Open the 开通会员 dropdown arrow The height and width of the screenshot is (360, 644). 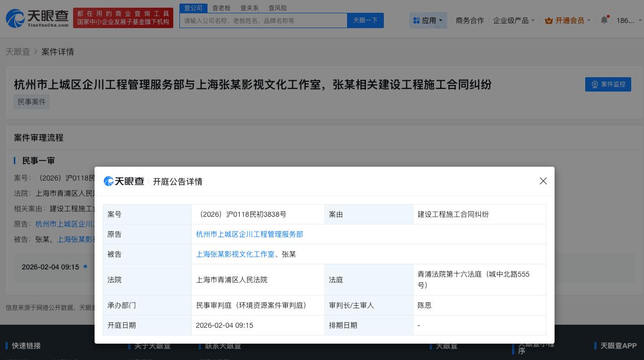point(588,20)
